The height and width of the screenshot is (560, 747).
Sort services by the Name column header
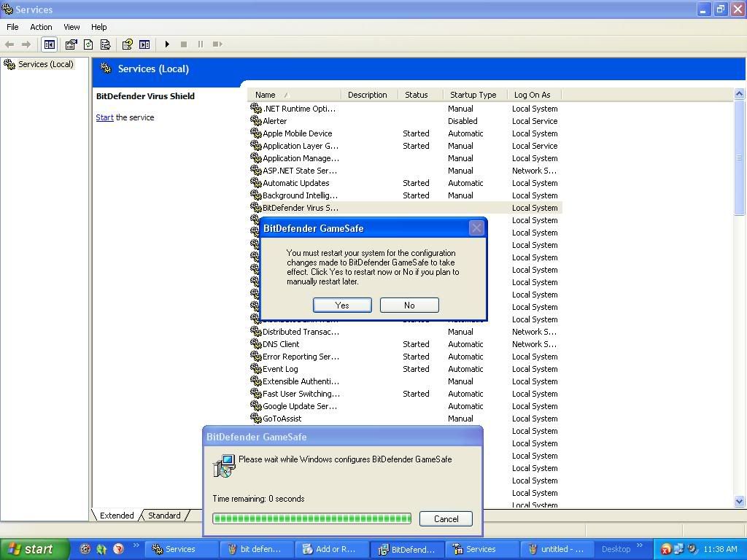click(295, 95)
